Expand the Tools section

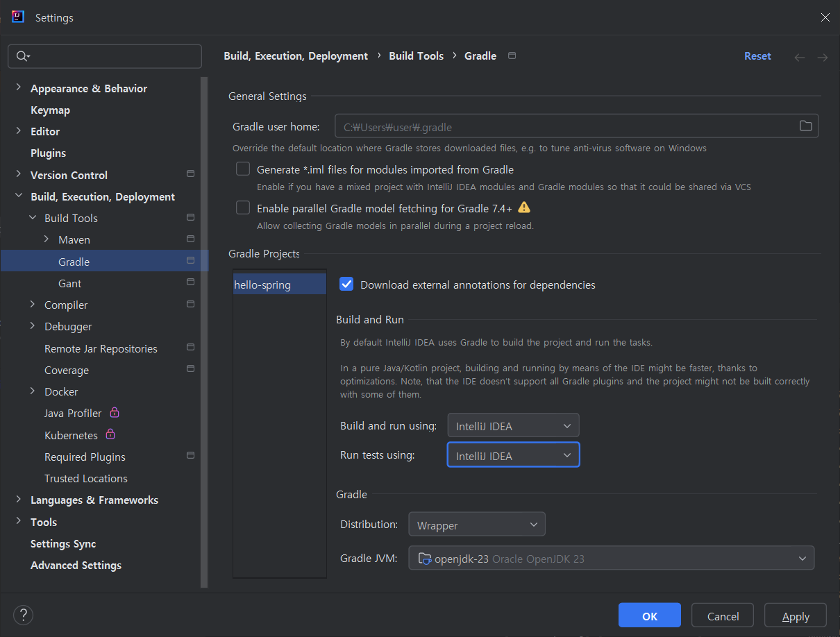click(x=19, y=522)
